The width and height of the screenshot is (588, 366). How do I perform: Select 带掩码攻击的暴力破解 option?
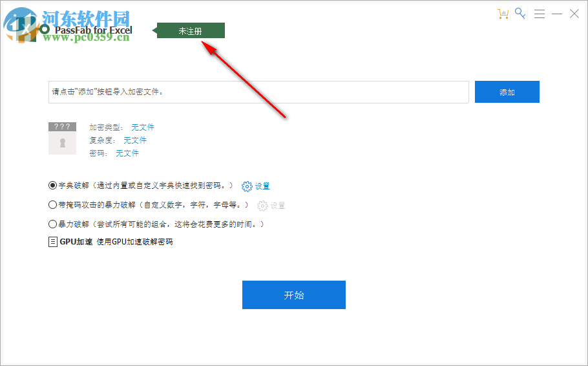[52, 205]
